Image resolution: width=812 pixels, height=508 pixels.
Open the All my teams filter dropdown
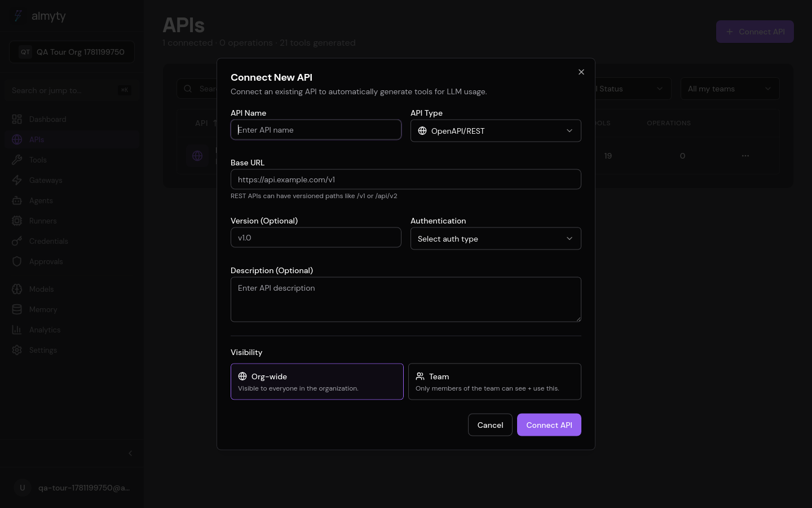pyautogui.click(x=730, y=89)
